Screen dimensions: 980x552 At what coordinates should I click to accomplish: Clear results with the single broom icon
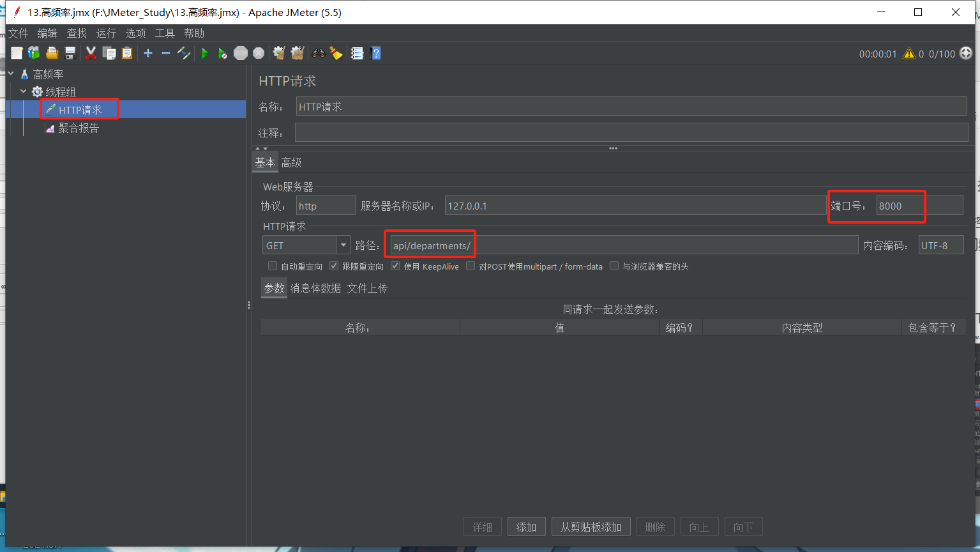[279, 53]
